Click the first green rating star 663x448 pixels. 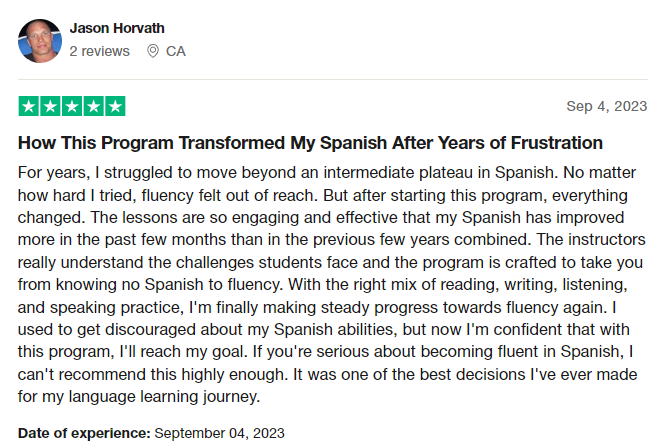tap(29, 106)
